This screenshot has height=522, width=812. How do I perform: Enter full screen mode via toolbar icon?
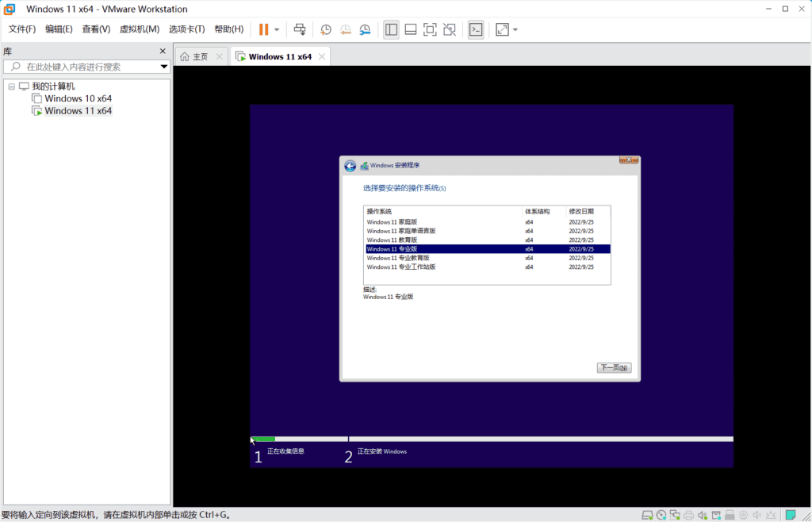(x=430, y=29)
